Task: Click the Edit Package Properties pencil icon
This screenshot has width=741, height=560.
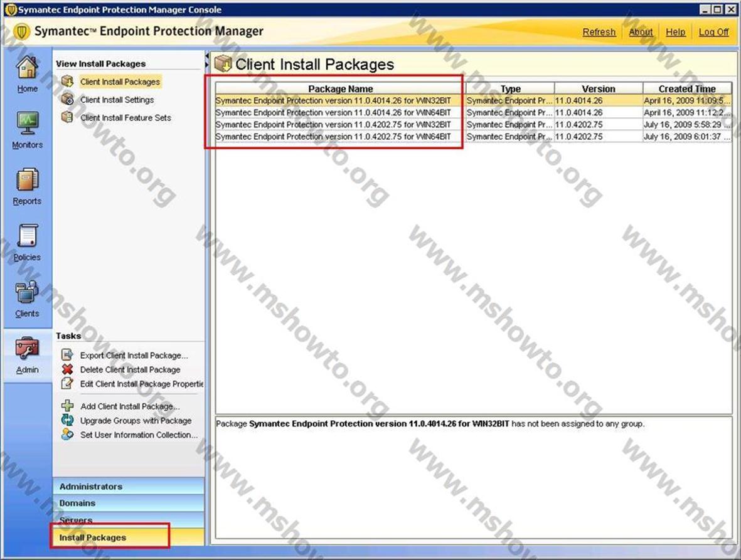Action: 68,383
